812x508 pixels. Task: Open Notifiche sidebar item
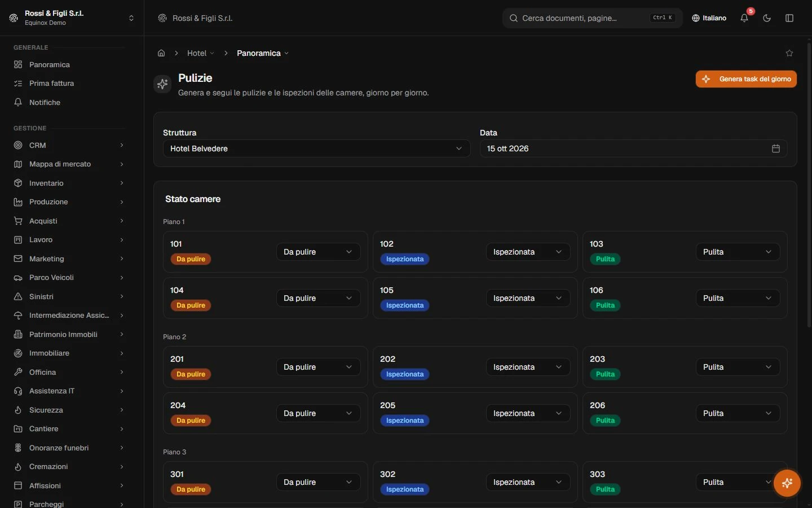69,102
